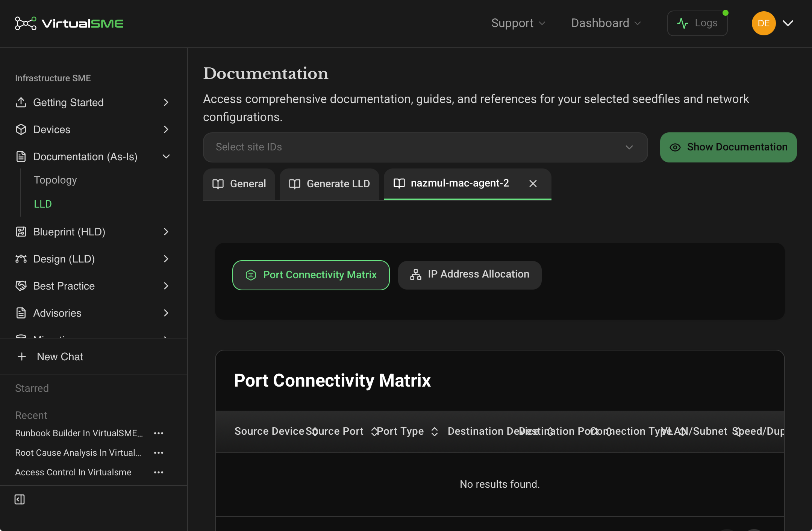
Task: Sort by Source Device column
Action: 315,432
